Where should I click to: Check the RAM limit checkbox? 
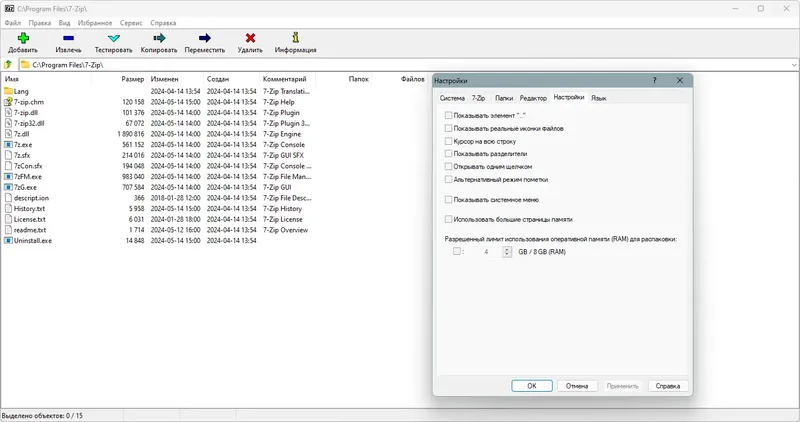pos(457,251)
